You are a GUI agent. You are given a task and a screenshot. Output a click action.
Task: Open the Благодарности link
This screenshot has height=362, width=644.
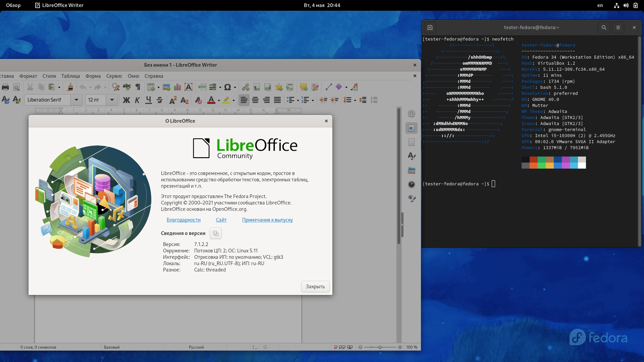click(183, 220)
